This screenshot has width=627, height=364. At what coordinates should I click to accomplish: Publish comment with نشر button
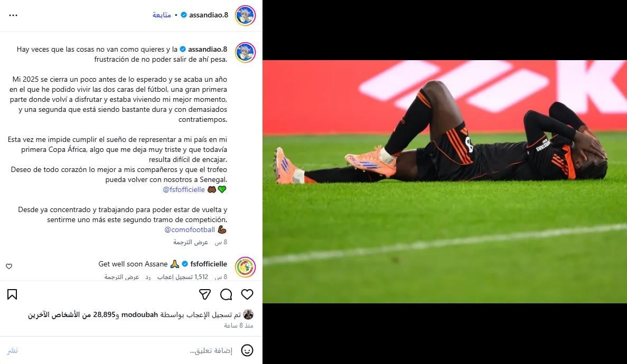tap(12, 350)
